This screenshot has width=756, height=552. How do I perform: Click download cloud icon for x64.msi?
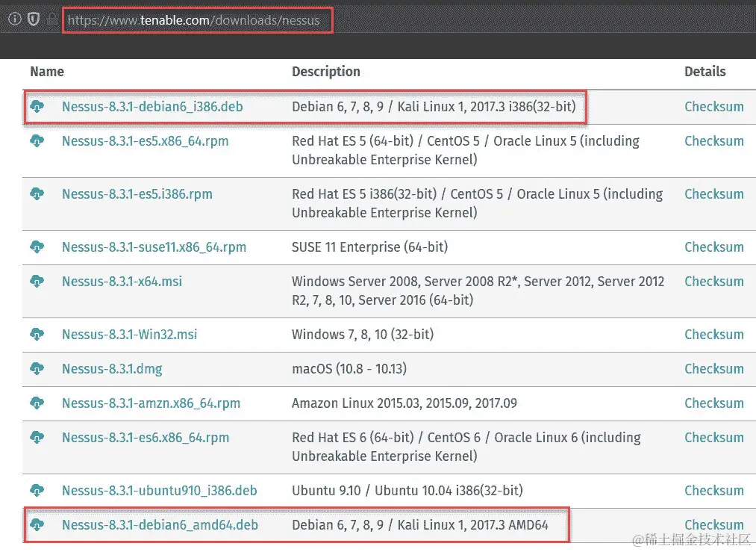pyautogui.click(x=37, y=282)
